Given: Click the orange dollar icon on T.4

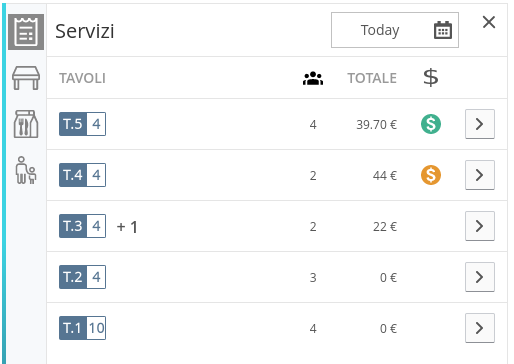Looking at the screenshot, I should click(x=431, y=175).
